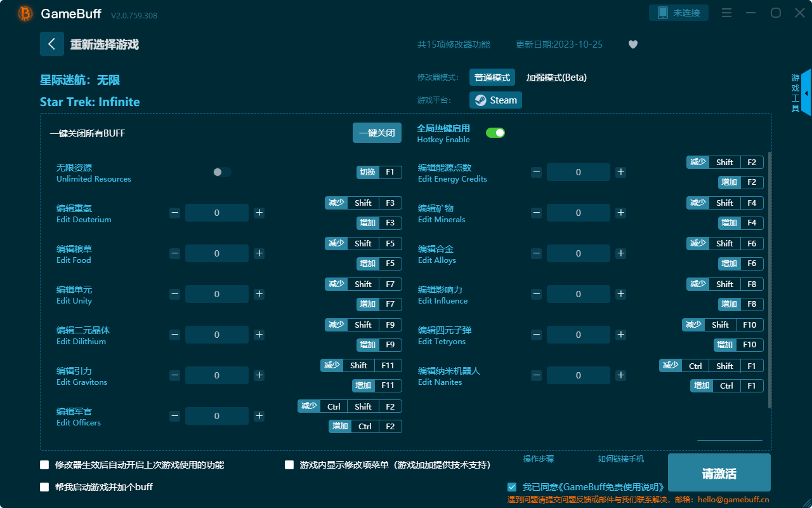Decrease Influence with the minus icon
This screenshot has width=812, height=508.
[536, 294]
